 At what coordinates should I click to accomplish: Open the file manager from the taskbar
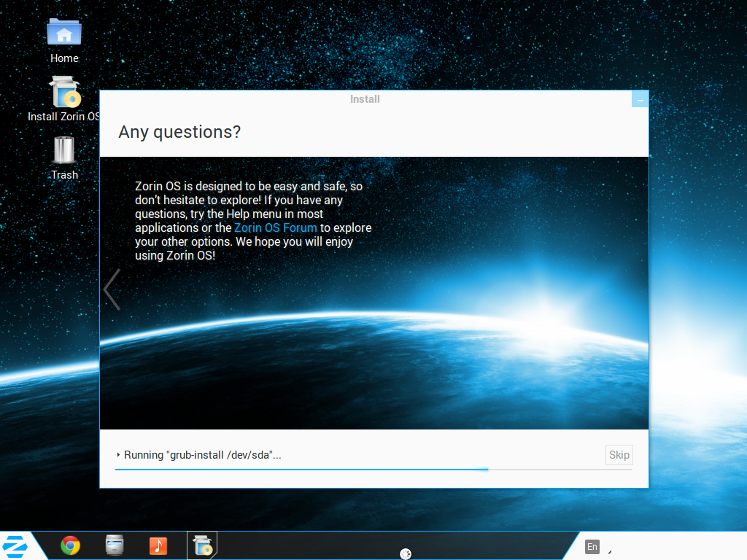(x=115, y=545)
